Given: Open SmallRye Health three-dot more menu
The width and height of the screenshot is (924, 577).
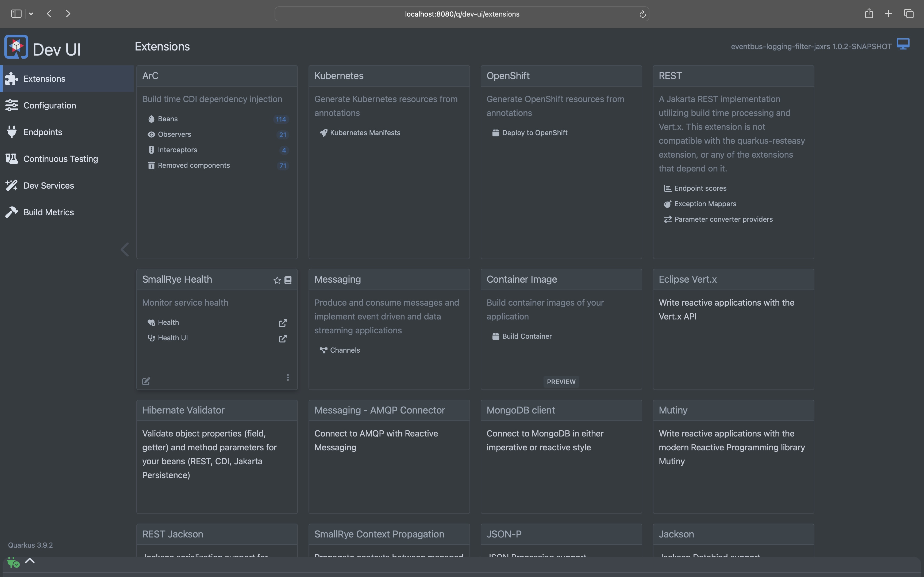Looking at the screenshot, I should tap(287, 377).
